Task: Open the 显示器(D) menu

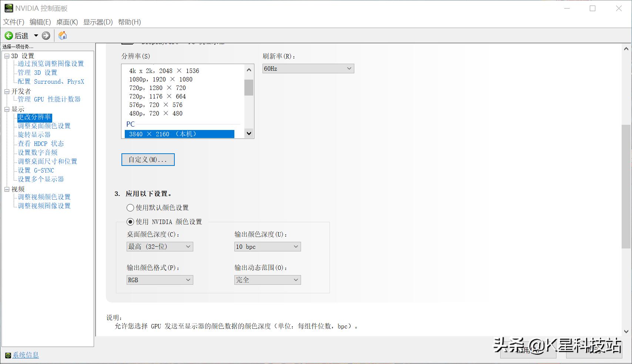Action: pos(98,22)
